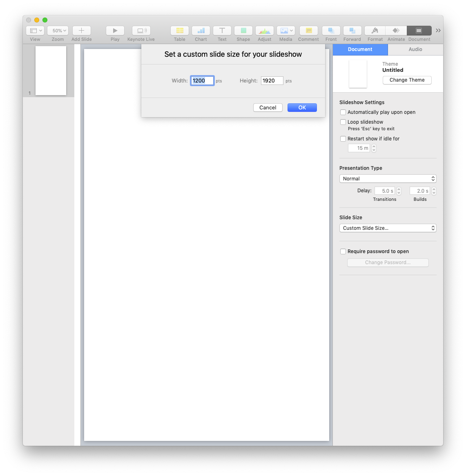Insert a Shape
The image size is (466, 476).
coord(243,31)
